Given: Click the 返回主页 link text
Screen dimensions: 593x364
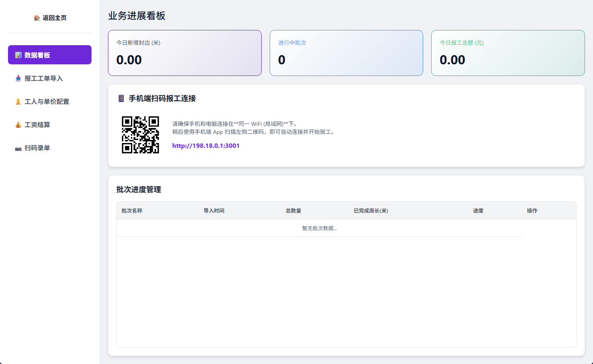Looking at the screenshot, I should [55, 18].
